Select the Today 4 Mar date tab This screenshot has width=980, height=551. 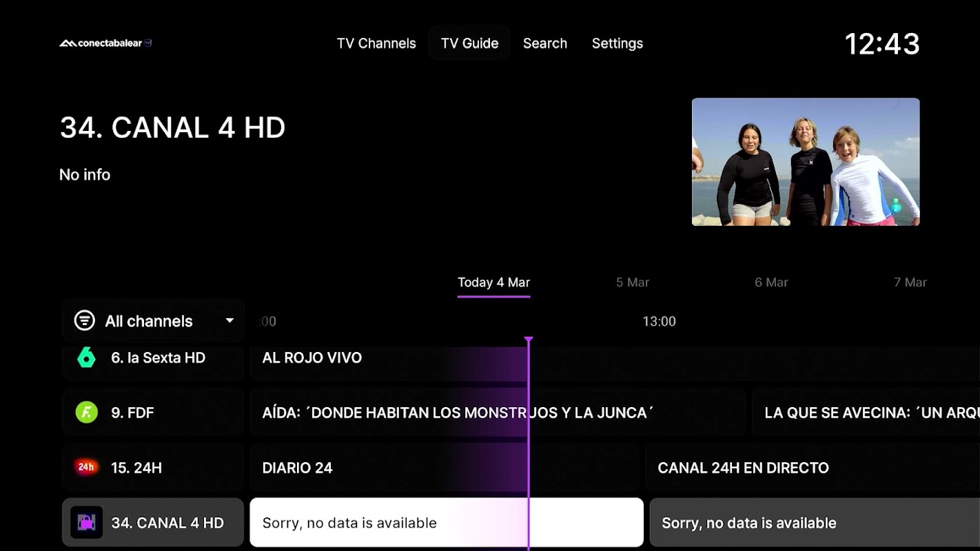point(493,283)
